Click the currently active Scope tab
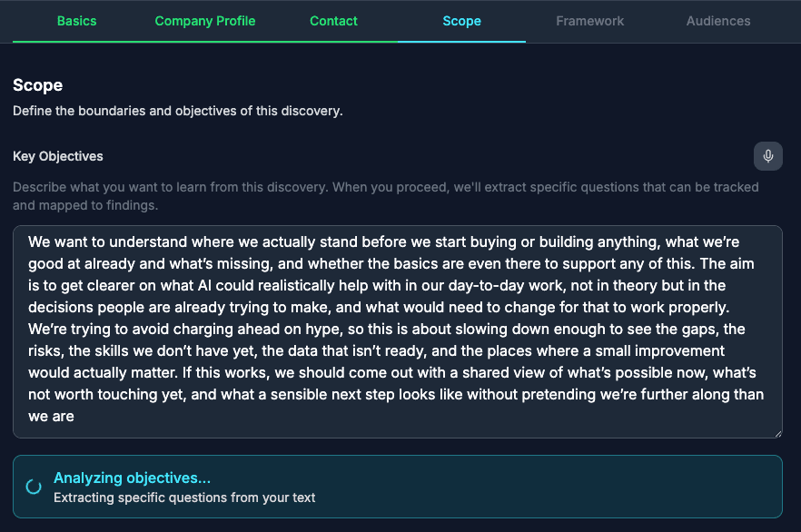The width and height of the screenshot is (801, 532). tap(461, 21)
